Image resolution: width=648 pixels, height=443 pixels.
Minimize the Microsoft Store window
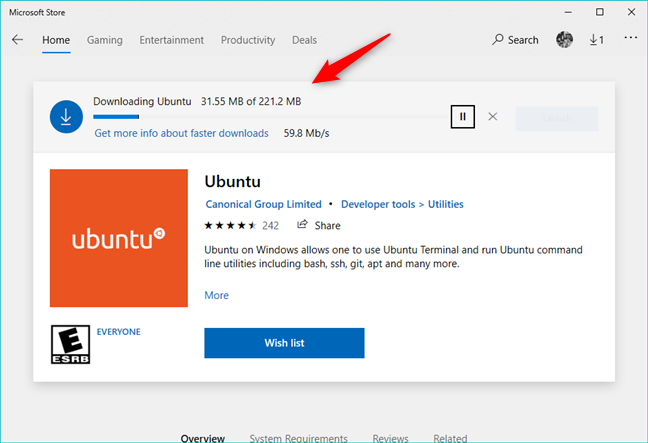[568, 12]
